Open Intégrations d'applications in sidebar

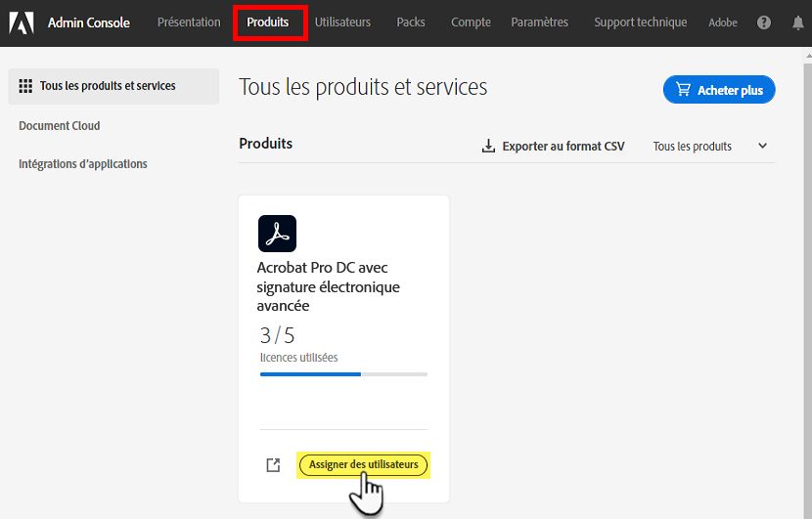tap(83, 164)
